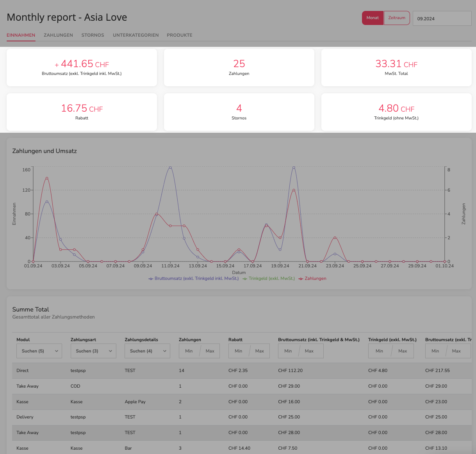Toggle Bruttoumsatz series in chart legend
Viewport: 476px width, 454px height.
click(194, 279)
